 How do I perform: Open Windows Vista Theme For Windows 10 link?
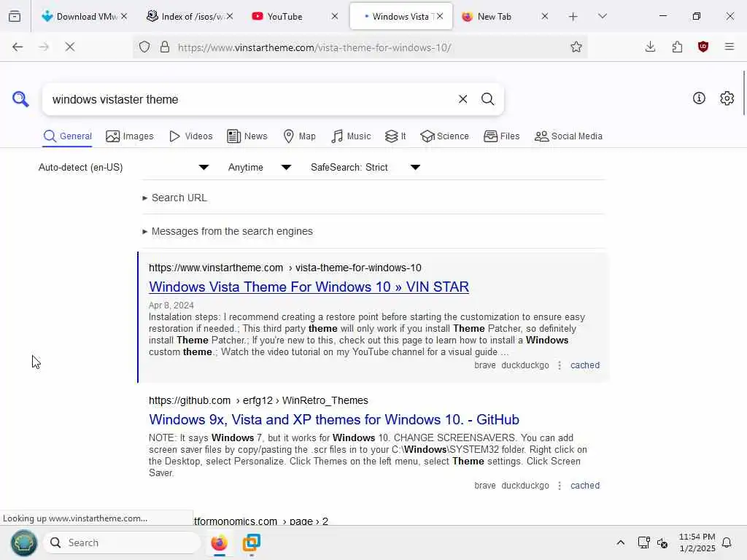pyautogui.click(x=309, y=287)
